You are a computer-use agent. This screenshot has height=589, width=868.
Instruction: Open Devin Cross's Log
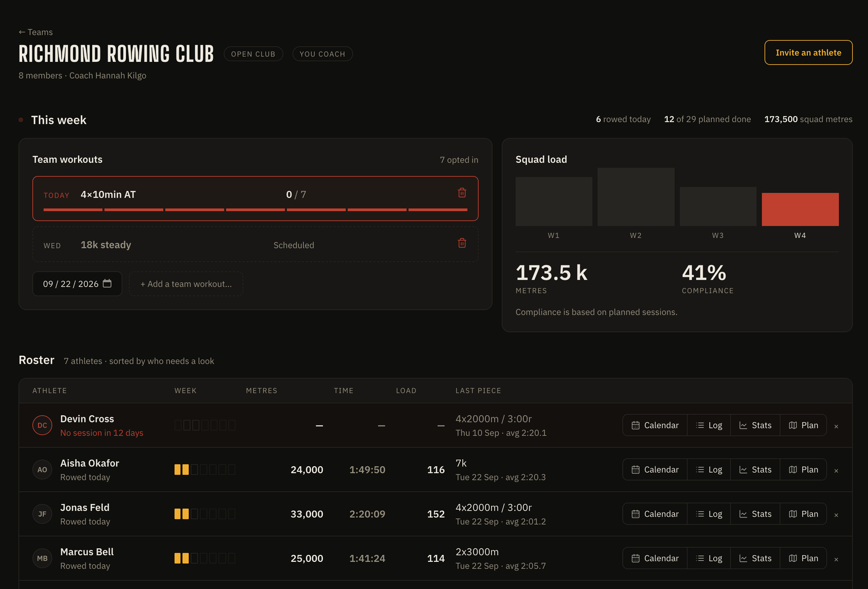(709, 425)
